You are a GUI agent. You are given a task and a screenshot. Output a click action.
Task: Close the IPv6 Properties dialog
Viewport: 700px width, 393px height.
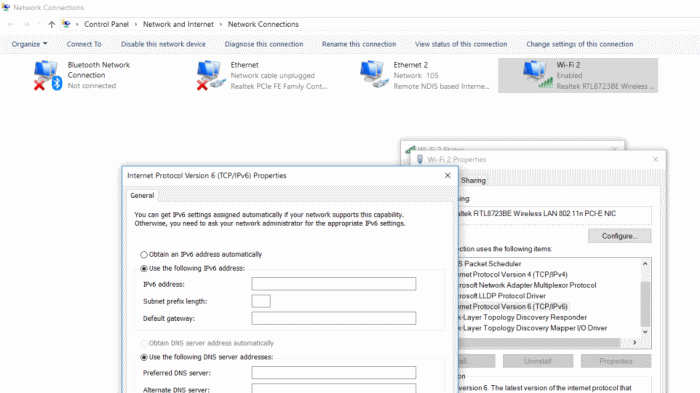447,176
